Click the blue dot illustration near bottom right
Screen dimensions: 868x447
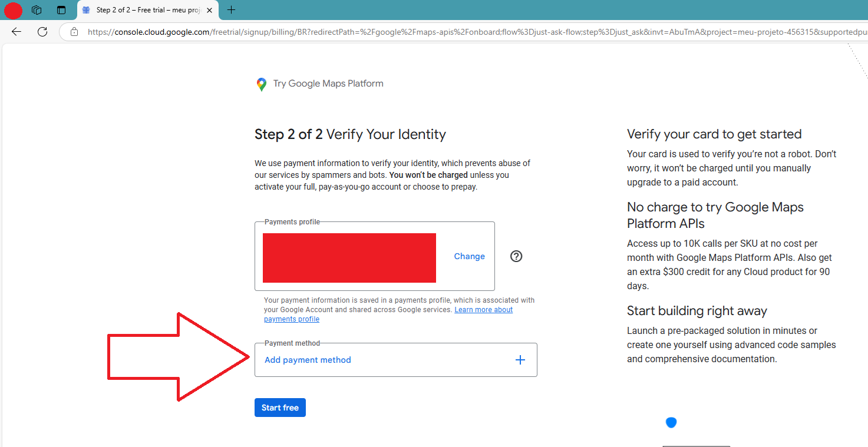point(671,422)
